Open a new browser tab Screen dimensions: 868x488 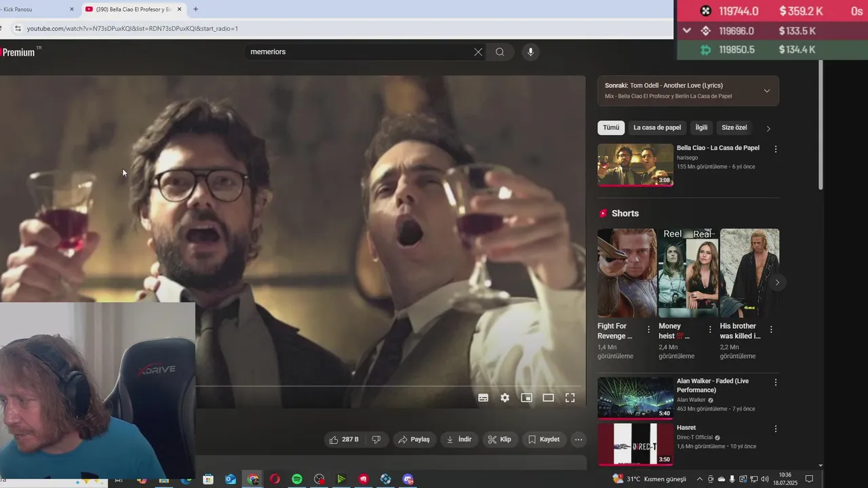click(x=196, y=9)
